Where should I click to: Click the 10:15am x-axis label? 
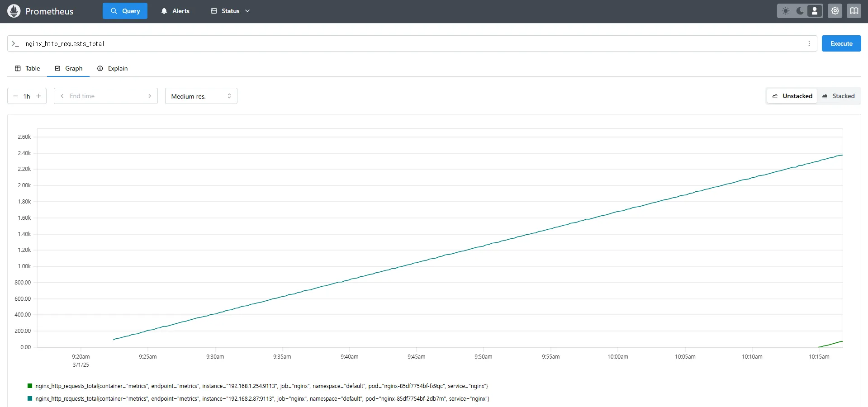(x=819, y=357)
